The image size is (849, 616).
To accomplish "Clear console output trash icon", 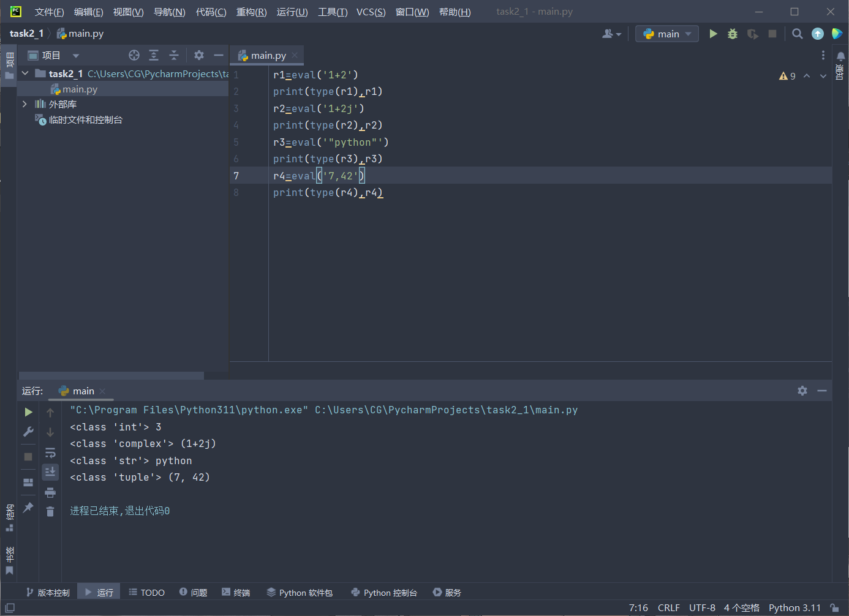I will [50, 511].
